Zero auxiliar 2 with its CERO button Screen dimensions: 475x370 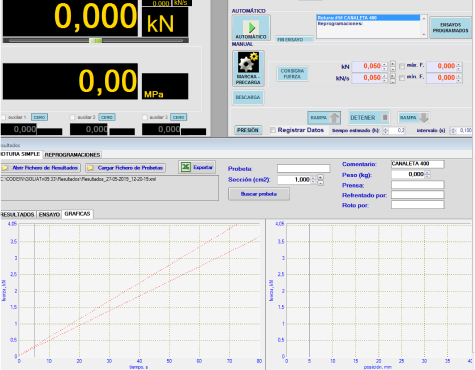click(x=107, y=117)
